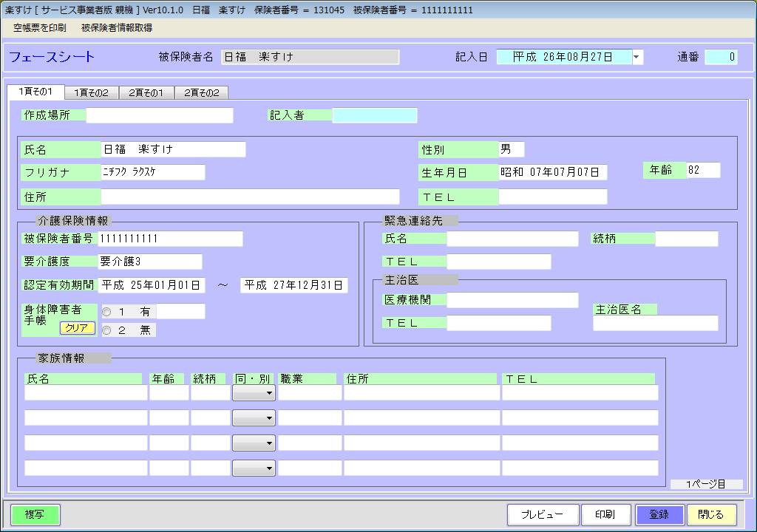This screenshot has width=757, height=532.
Task: Click the blue 登録 button
Action: click(659, 514)
